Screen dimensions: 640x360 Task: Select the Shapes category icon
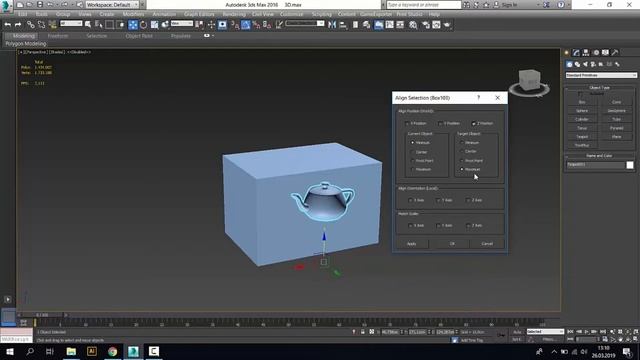pos(577,64)
